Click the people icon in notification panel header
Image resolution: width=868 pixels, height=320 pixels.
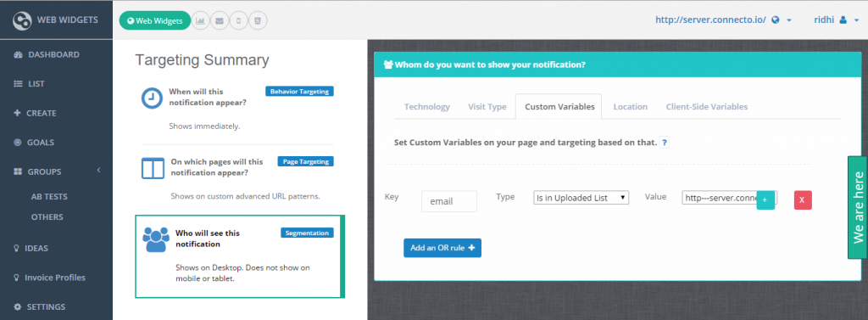(x=387, y=65)
